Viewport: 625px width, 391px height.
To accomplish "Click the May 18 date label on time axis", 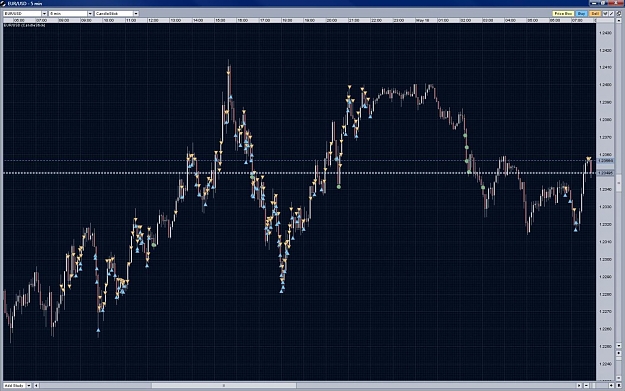I will (423, 20).
